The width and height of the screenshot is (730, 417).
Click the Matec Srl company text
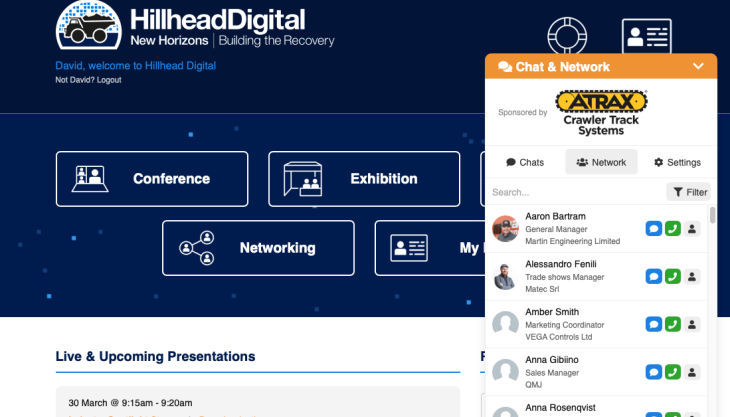[542, 289]
